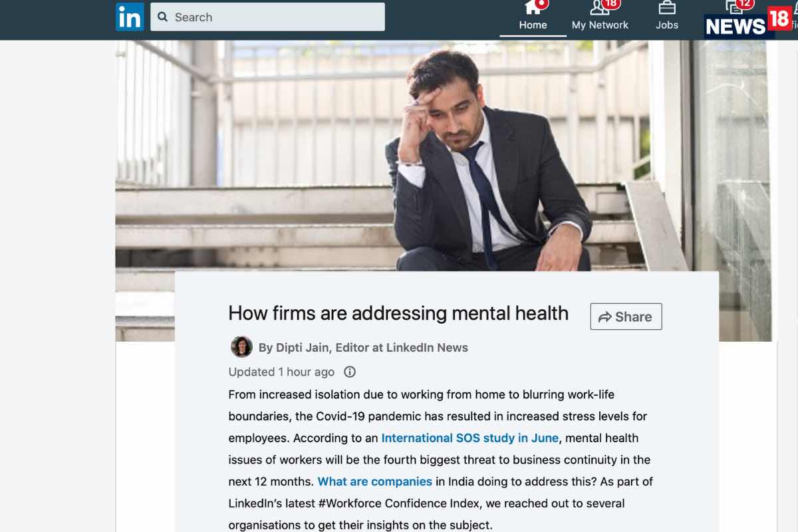This screenshot has width=798, height=532.
Task: Click the info icon beside Updated time
Action: 350,372
